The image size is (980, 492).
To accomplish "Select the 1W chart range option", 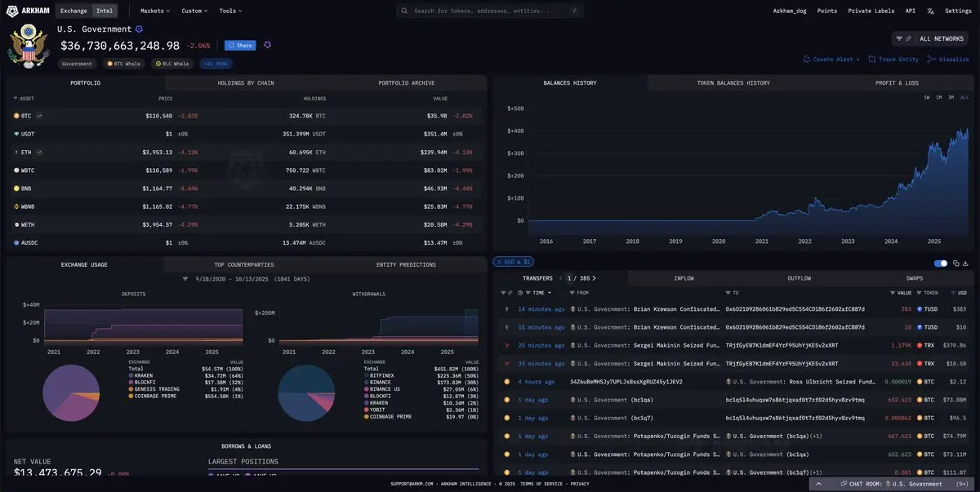I will coord(926,97).
